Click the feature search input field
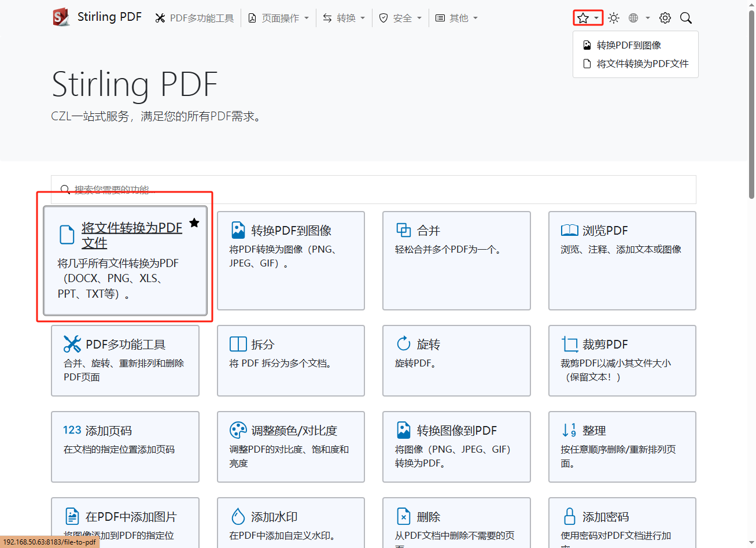 point(374,190)
